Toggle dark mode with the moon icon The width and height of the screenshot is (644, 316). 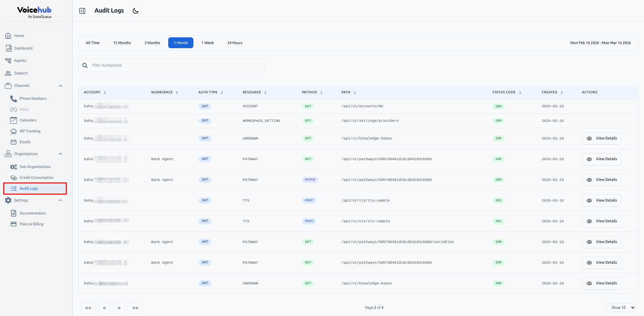click(136, 11)
